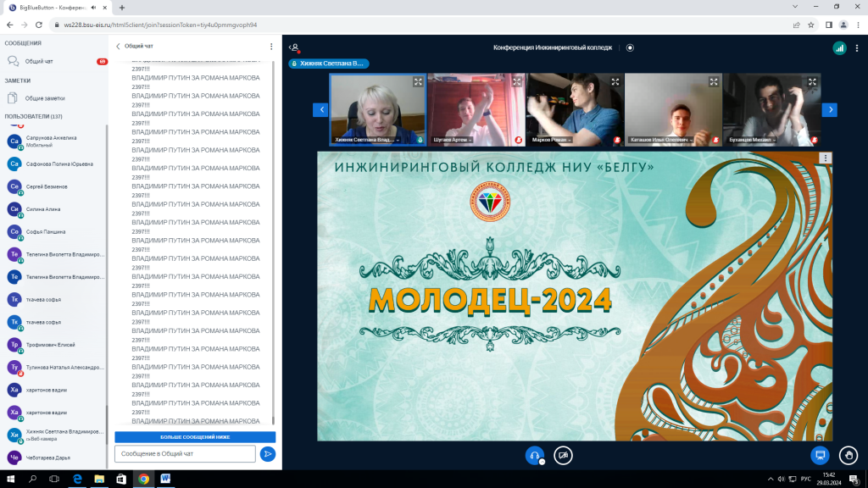Click the browser address bar
This screenshot has height=488, width=868.
click(x=420, y=25)
